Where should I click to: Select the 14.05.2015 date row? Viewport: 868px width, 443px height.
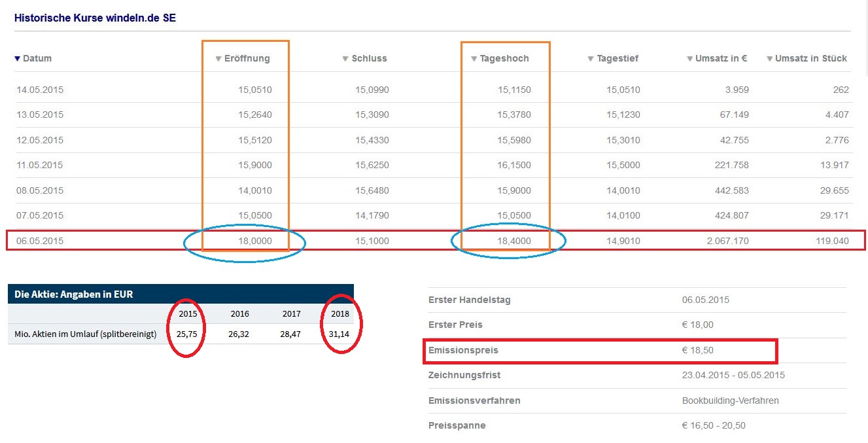click(40, 90)
